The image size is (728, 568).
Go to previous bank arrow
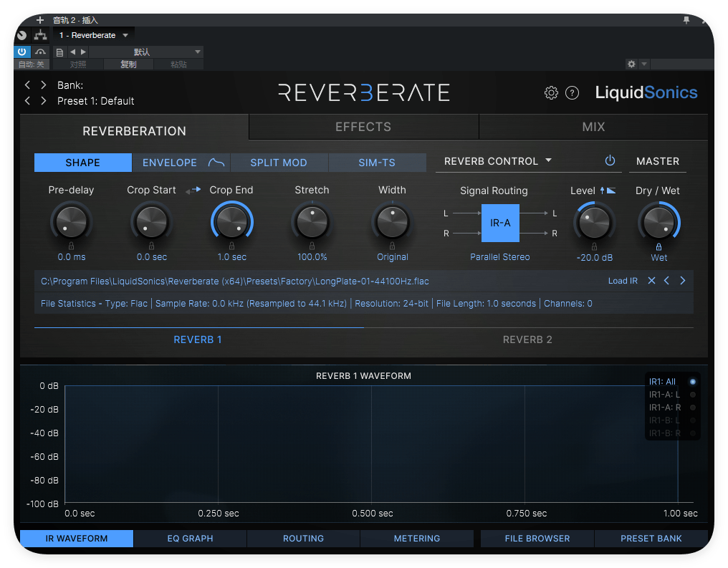(x=27, y=85)
